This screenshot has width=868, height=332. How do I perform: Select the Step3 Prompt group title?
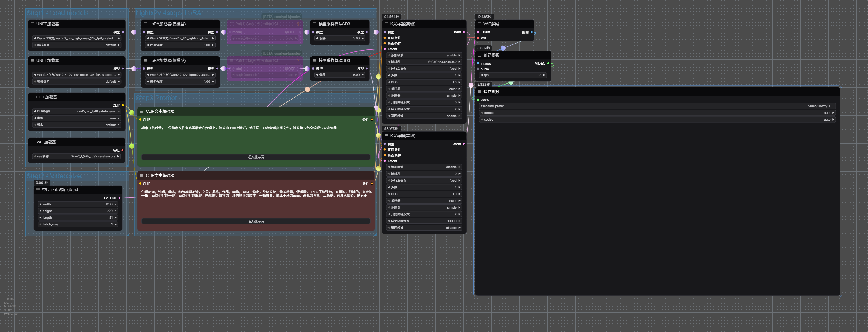pos(156,98)
